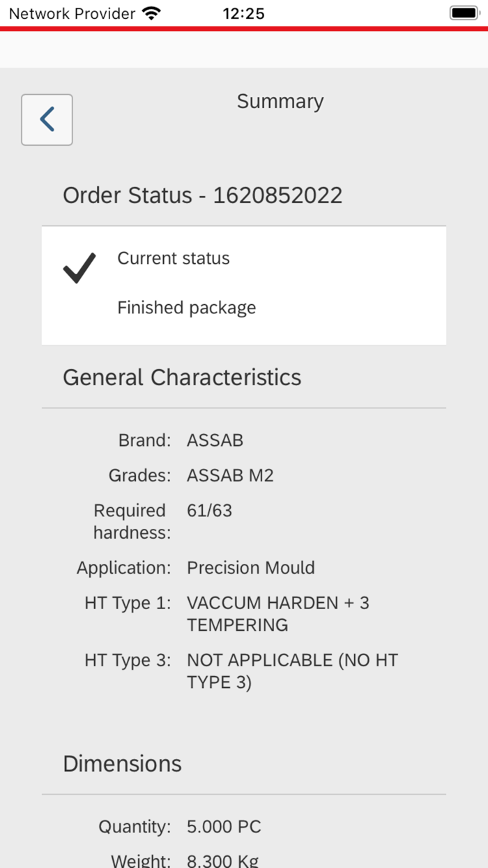The image size is (488, 868).
Task: Select the Finished package status entry
Action: point(187,307)
